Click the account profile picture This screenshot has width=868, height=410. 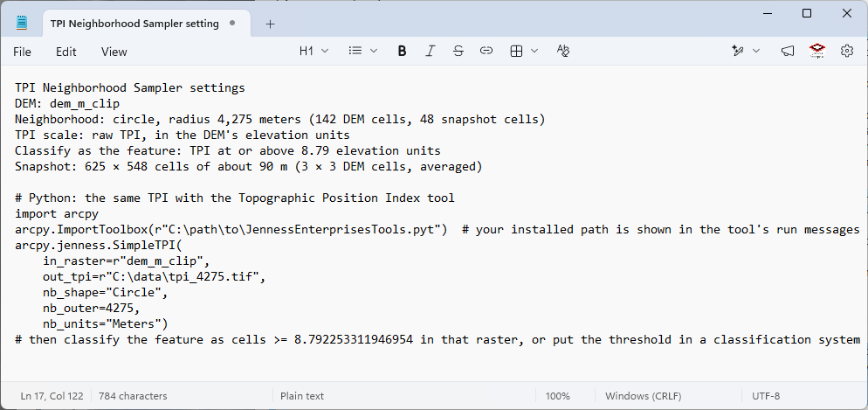tap(817, 51)
